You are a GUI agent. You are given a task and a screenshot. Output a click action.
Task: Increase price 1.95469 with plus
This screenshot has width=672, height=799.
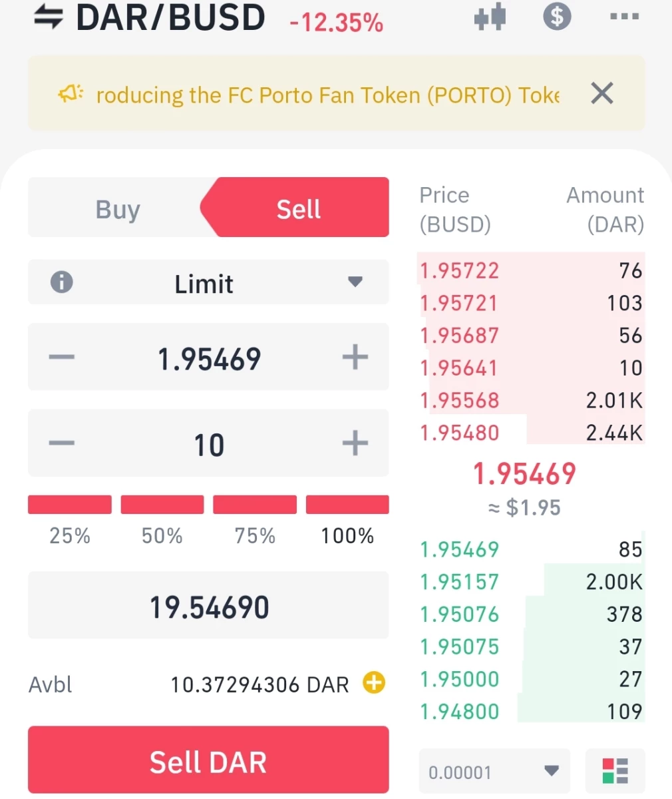pos(355,358)
